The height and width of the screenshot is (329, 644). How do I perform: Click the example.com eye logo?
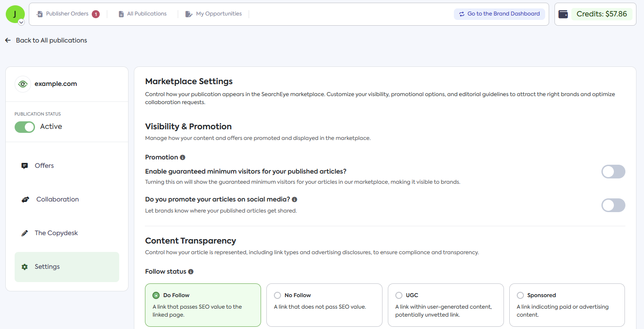23,84
